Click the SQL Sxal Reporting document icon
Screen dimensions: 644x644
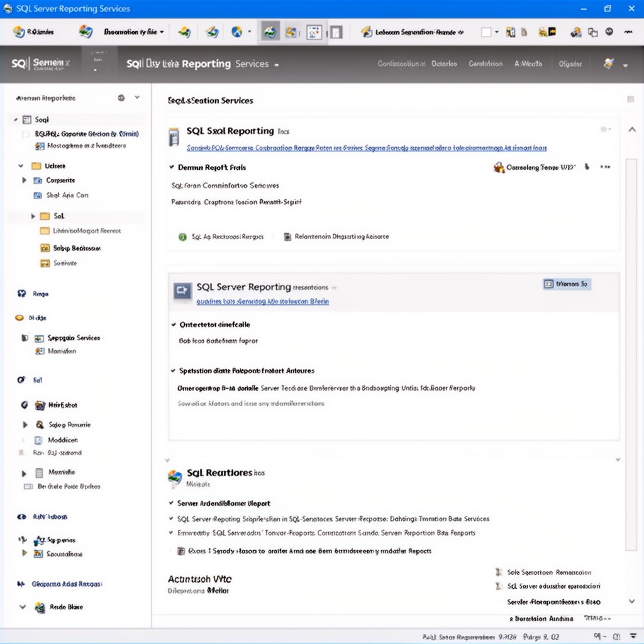(x=174, y=136)
